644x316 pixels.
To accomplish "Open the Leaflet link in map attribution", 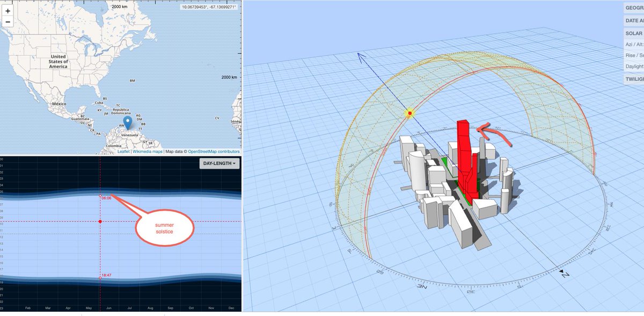I will click(123, 152).
